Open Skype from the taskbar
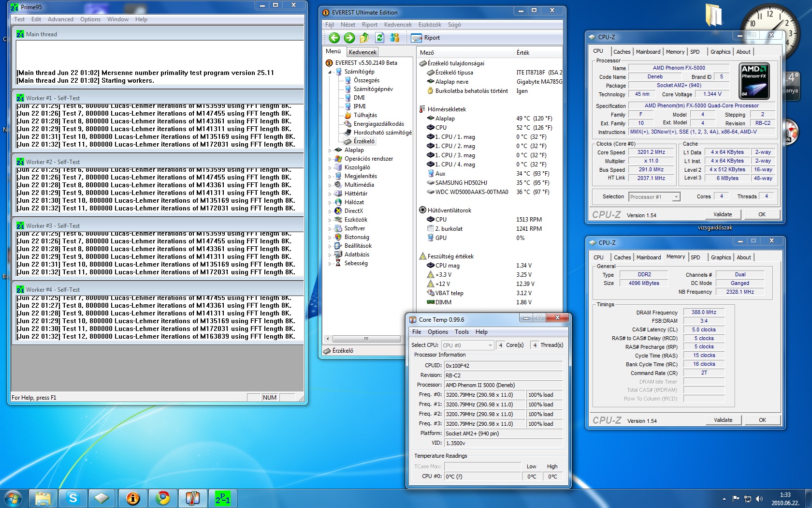 (x=73, y=498)
